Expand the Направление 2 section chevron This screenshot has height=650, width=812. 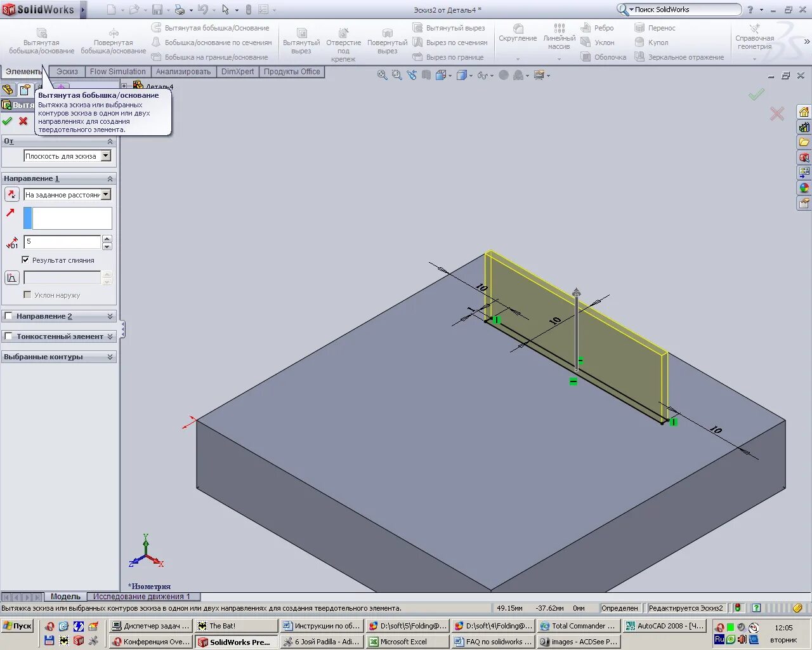[110, 316]
